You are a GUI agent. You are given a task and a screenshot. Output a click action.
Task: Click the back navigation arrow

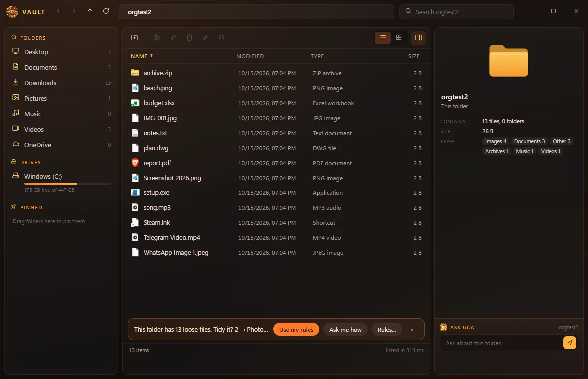point(58,11)
